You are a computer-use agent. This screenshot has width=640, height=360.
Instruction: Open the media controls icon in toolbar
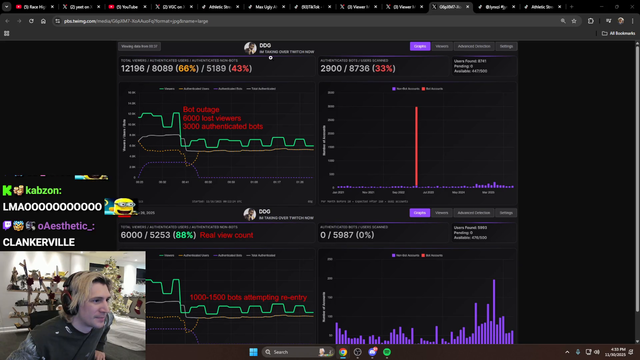[609, 21]
